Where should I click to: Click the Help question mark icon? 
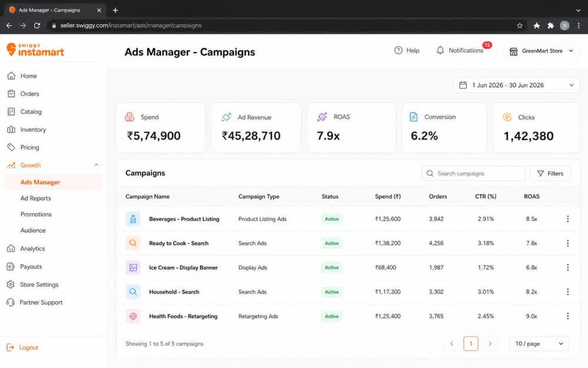(398, 50)
